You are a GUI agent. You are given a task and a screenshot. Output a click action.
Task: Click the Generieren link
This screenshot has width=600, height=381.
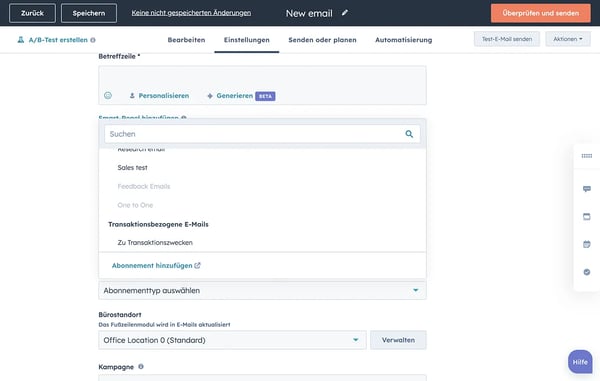(235, 96)
